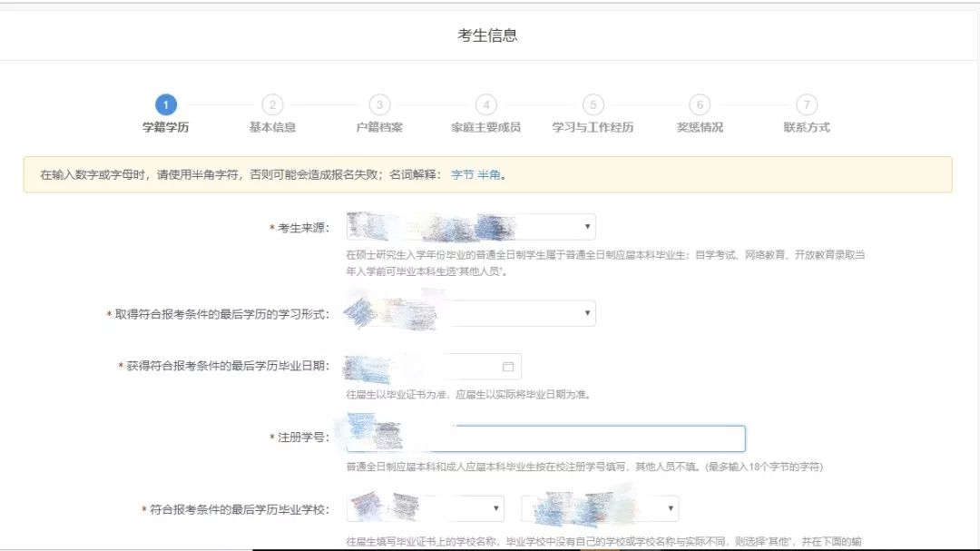Click the step 6 circle above 奖惩情况
Viewport: 980px width, 551px height.
click(x=699, y=105)
